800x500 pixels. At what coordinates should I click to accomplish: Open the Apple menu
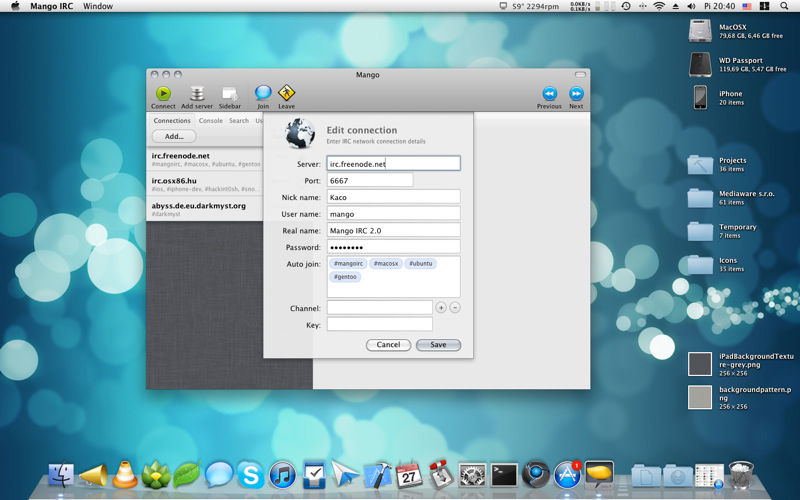[x=15, y=6]
